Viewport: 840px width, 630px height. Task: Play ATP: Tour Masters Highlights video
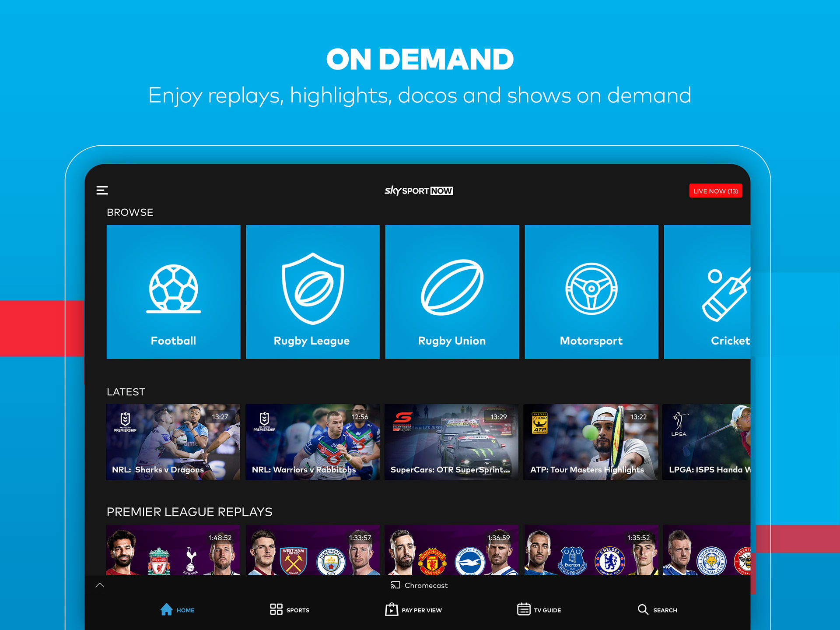pos(591,442)
